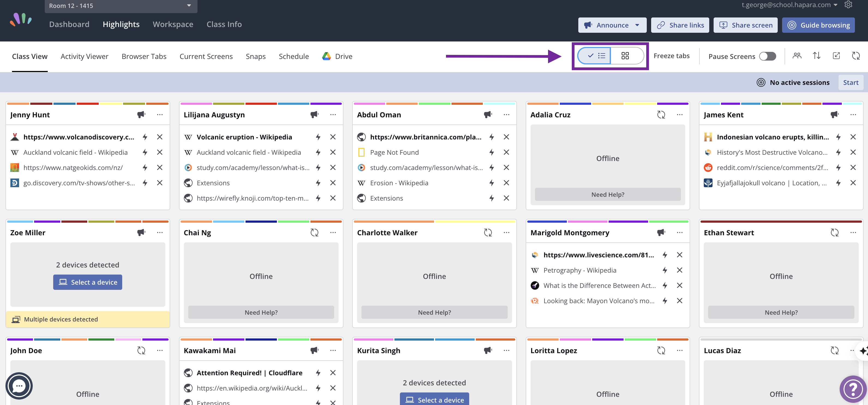Click lightning icon for Erosion - Wikipedia tab
The width and height of the screenshot is (868, 405).
492,183
